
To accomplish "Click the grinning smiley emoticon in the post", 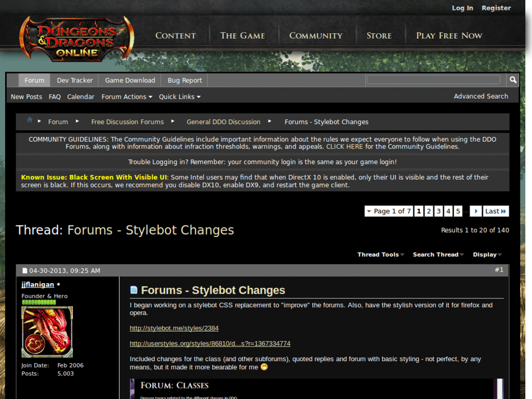I will tap(264, 367).
